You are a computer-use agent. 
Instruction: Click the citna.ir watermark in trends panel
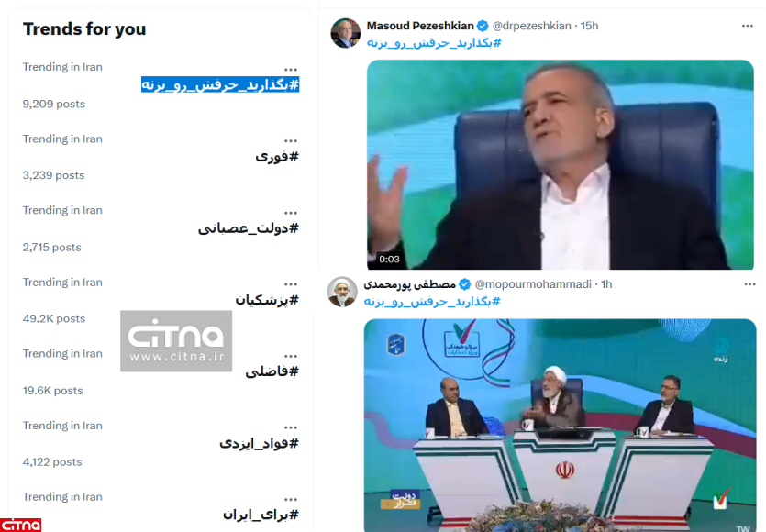[x=176, y=341]
